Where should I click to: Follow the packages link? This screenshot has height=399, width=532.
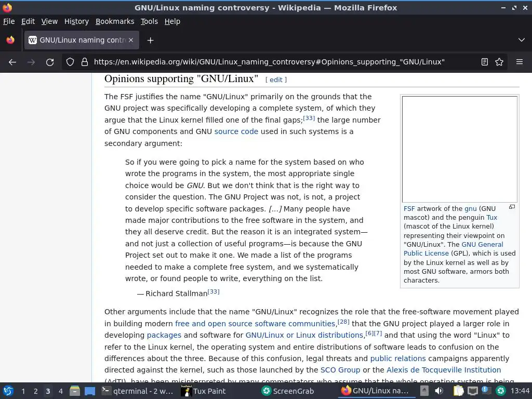tap(164, 335)
